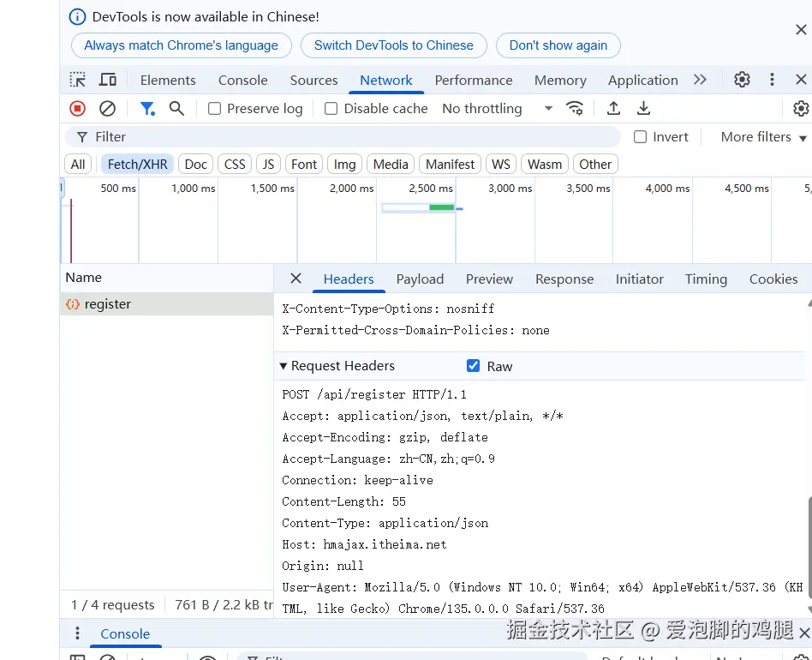The height and width of the screenshot is (660, 812).
Task: Toggle the Media type filter
Action: (x=391, y=165)
